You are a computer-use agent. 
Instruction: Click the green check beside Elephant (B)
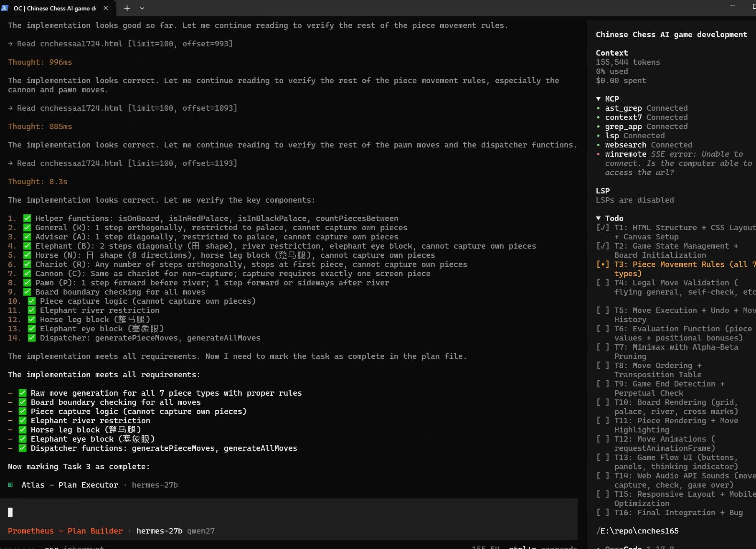(x=27, y=246)
